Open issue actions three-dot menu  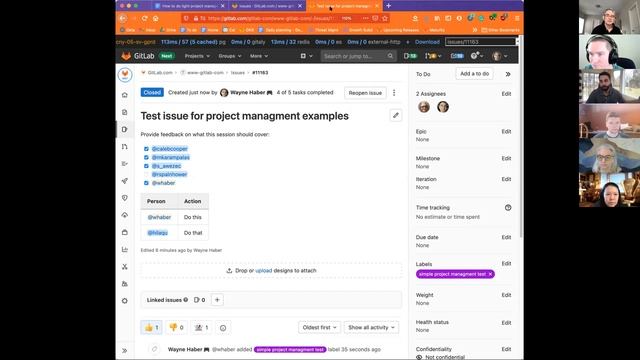point(394,93)
